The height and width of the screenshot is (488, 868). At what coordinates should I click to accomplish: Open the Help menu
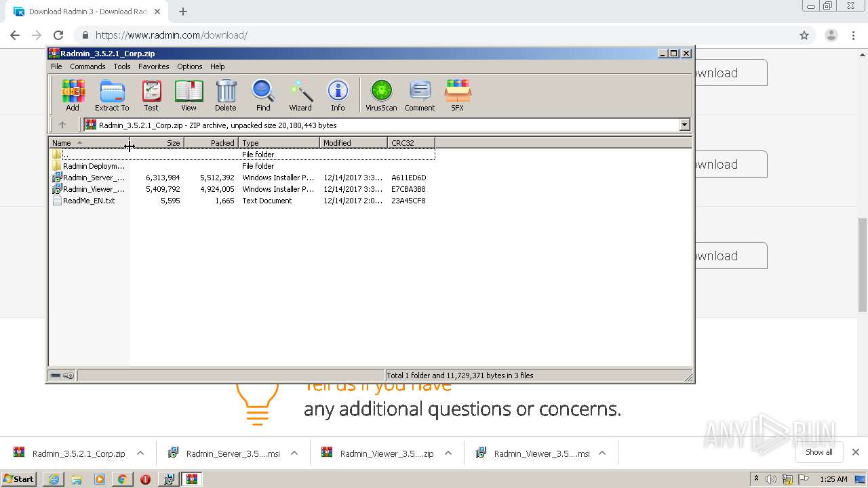217,66
